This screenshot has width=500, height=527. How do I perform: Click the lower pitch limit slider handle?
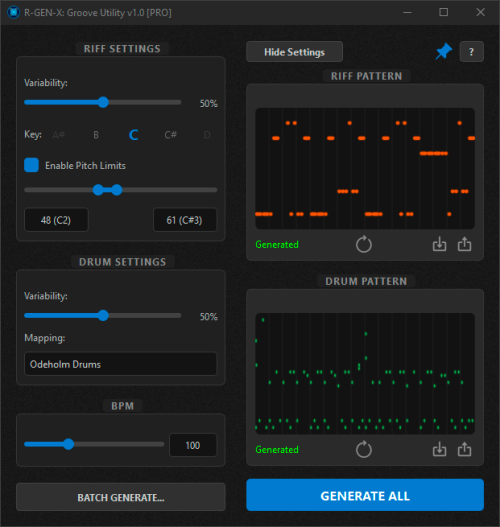98,190
